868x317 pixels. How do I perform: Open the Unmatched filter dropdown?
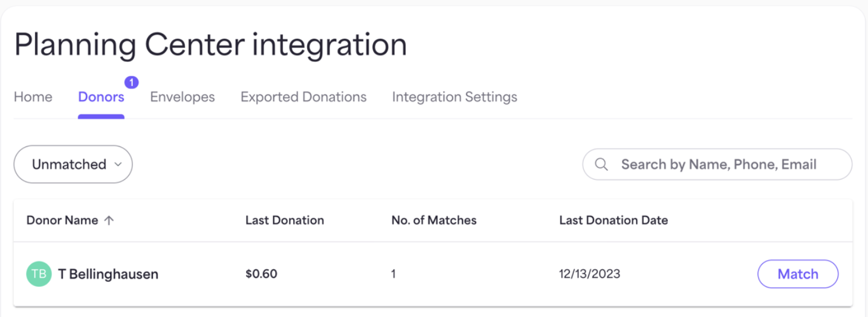coord(73,165)
